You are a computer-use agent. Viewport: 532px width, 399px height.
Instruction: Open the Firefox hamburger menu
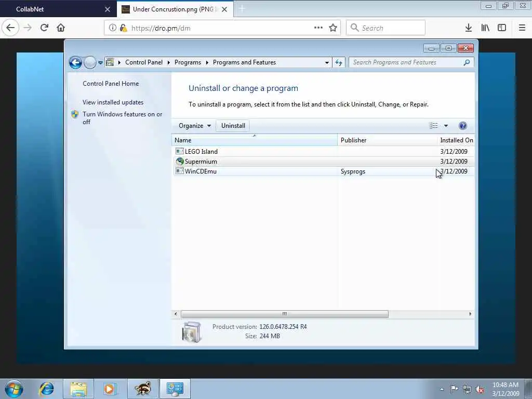click(522, 28)
